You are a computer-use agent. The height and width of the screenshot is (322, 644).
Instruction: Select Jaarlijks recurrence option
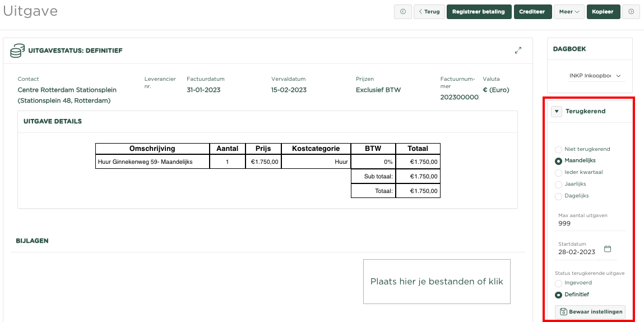558,185
